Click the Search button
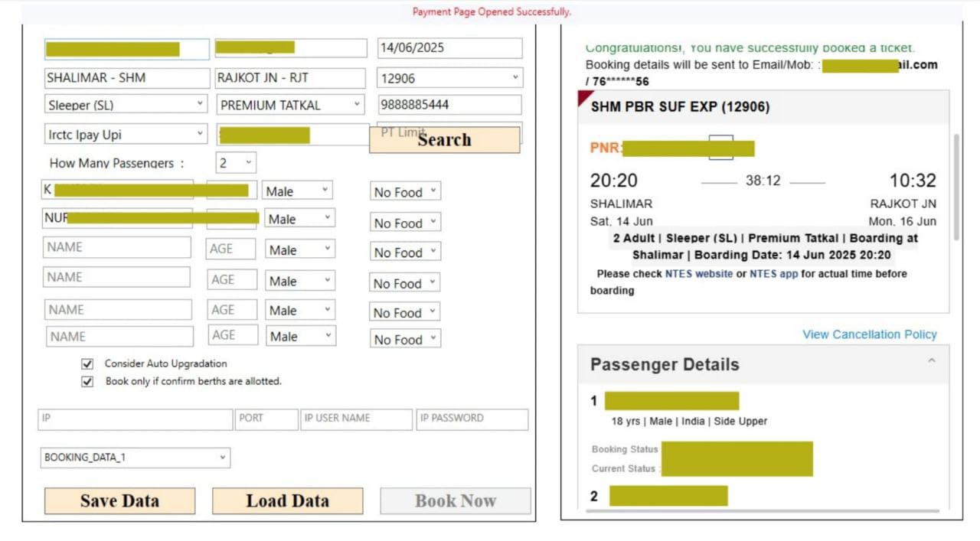Screen dimensions: 980x541 click(444, 140)
